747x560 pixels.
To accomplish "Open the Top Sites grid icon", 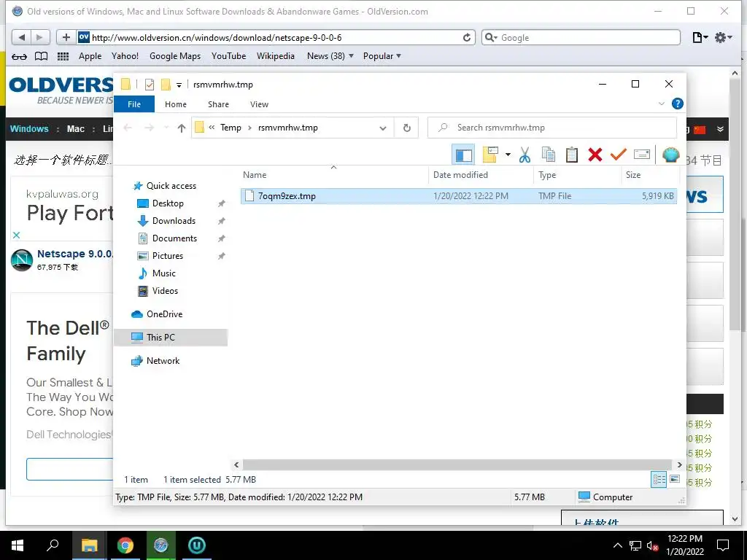I will (63, 56).
